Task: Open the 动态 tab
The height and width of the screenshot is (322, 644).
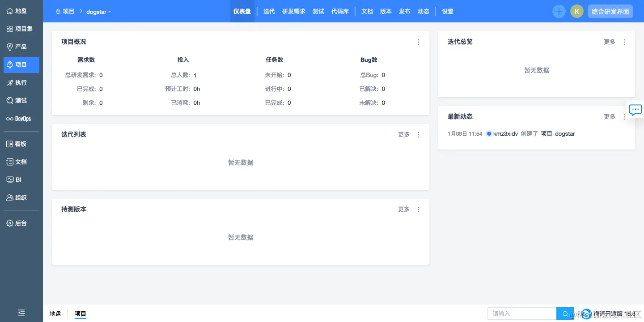Action: click(x=424, y=11)
